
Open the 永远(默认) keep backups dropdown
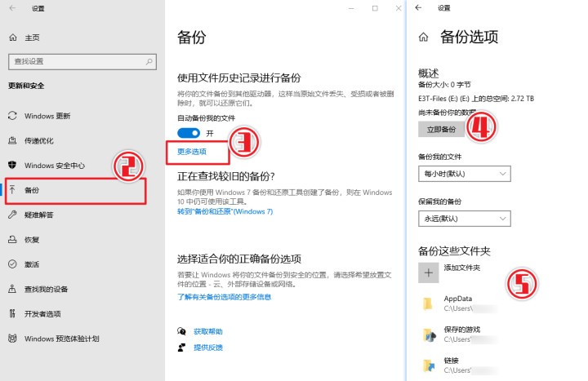[464, 219]
